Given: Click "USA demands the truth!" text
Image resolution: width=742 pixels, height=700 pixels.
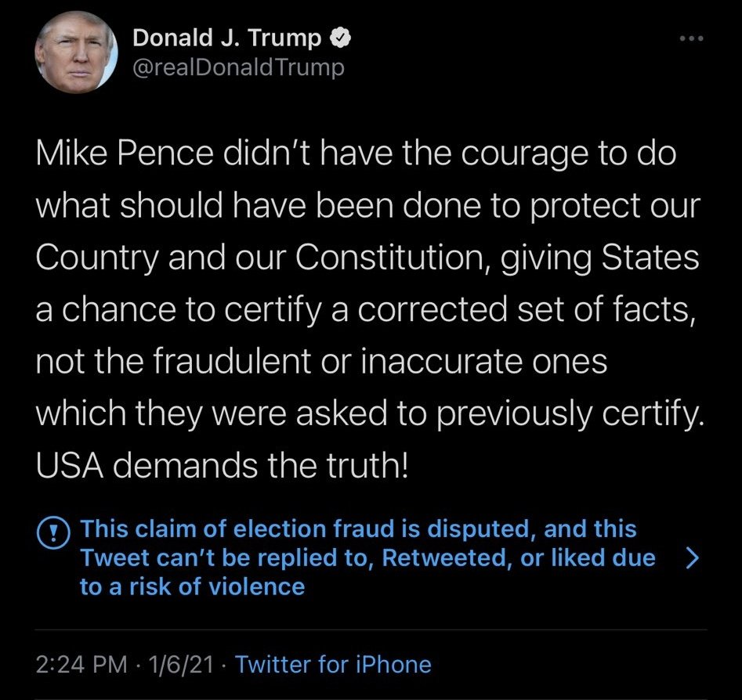Looking at the screenshot, I should (x=222, y=470).
